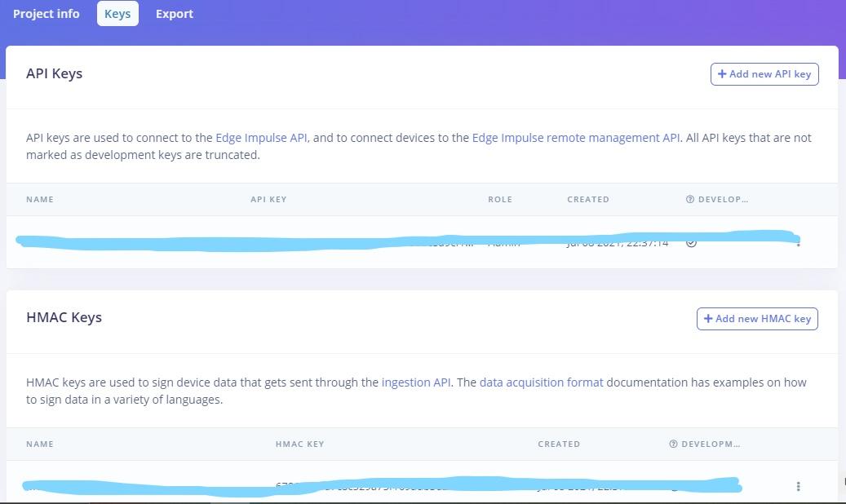The image size is (846, 504).
Task: Open the Export tab
Action: click(x=175, y=14)
